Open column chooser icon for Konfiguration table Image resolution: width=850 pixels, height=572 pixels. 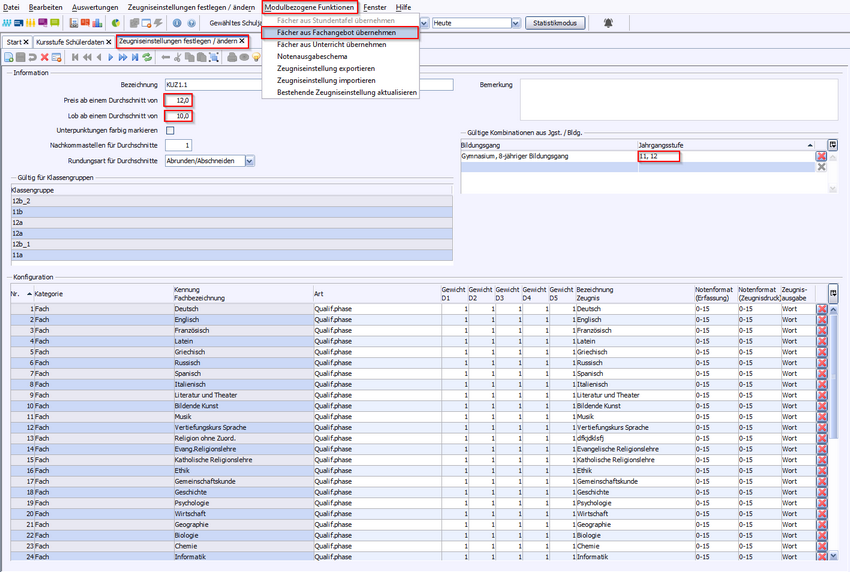point(834,292)
